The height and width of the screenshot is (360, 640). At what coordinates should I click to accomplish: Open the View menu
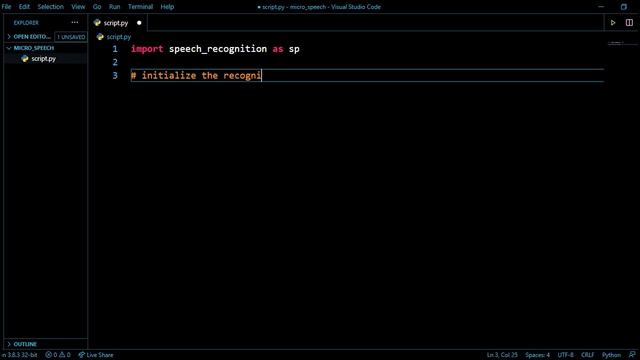coord(78,7)
